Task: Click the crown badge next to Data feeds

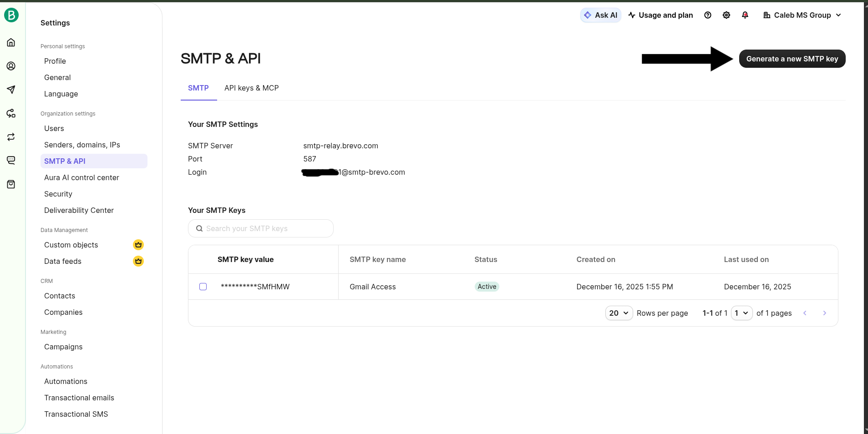Action: point(138,261)
